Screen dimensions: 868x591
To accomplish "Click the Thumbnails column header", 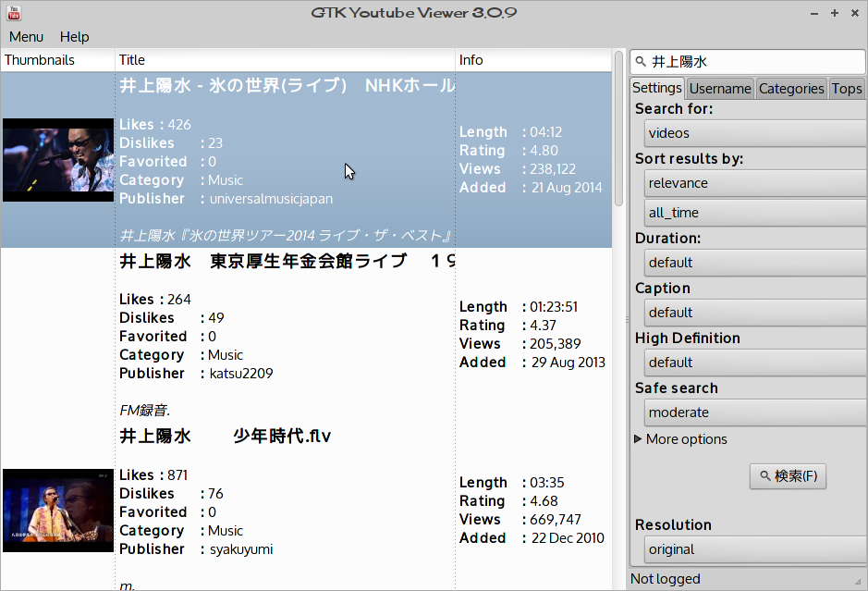I will 57,60.
